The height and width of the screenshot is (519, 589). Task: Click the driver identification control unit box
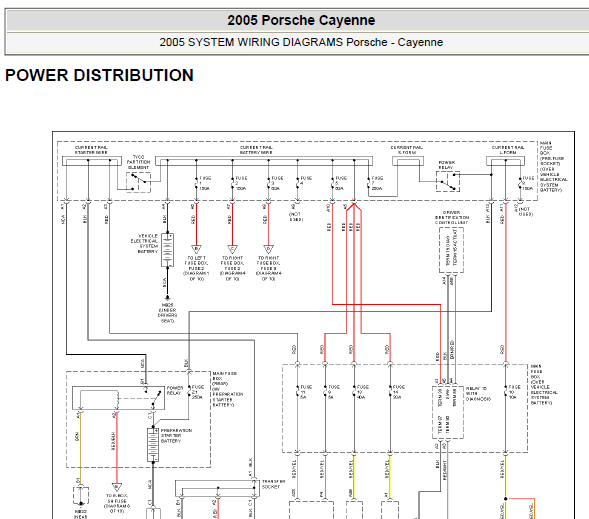point(452,250)
